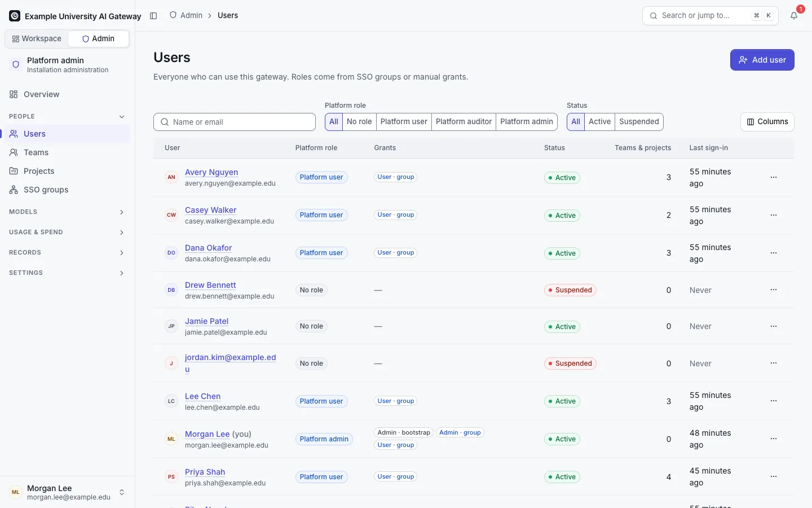This screenshot has height=508, width=812.
Task: Expand the USAGE & SPEND section
Action: tap(67, 232)
